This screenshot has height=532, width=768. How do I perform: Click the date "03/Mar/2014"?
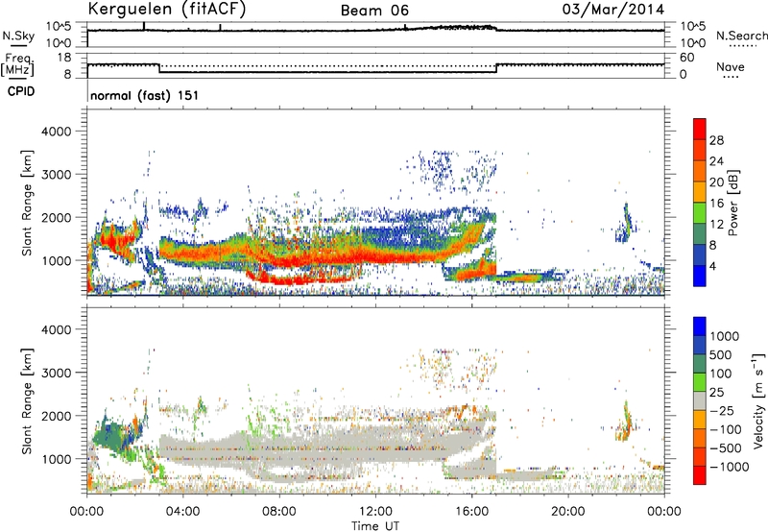tap(613, 10)
